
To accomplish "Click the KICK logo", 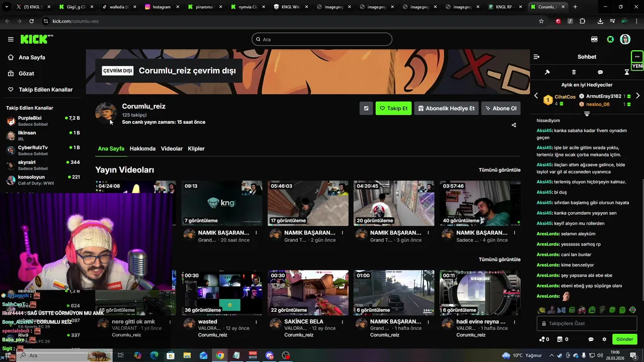I will coord(36,39).
